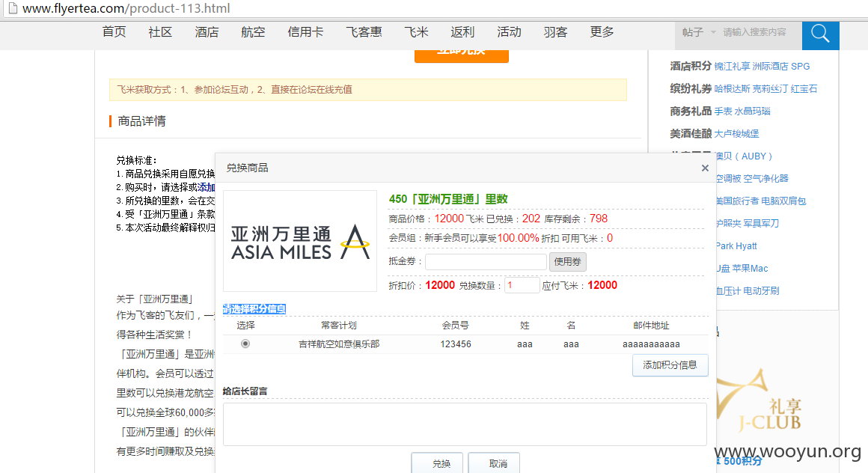Click the blue search magnifier icon
Screen dimensions: 868x473
[820, 34]
